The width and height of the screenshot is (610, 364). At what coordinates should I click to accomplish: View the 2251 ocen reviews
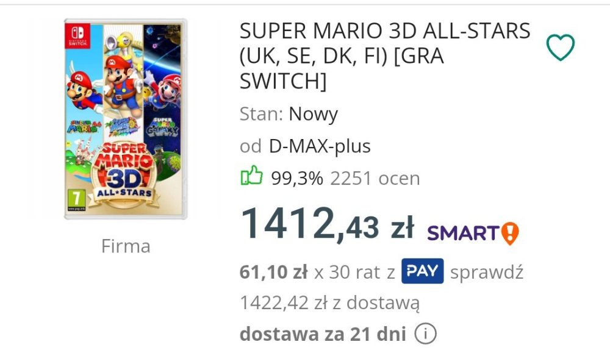coord(375,179)
